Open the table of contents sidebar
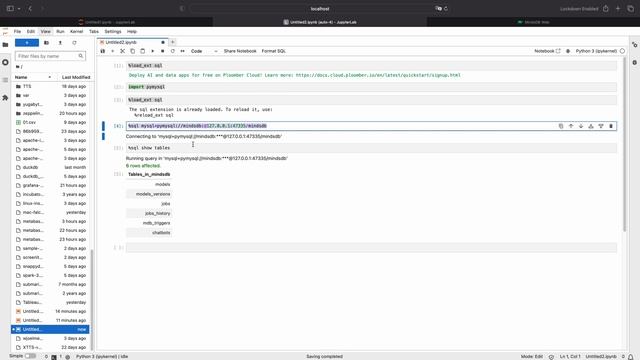 [5, 80]
